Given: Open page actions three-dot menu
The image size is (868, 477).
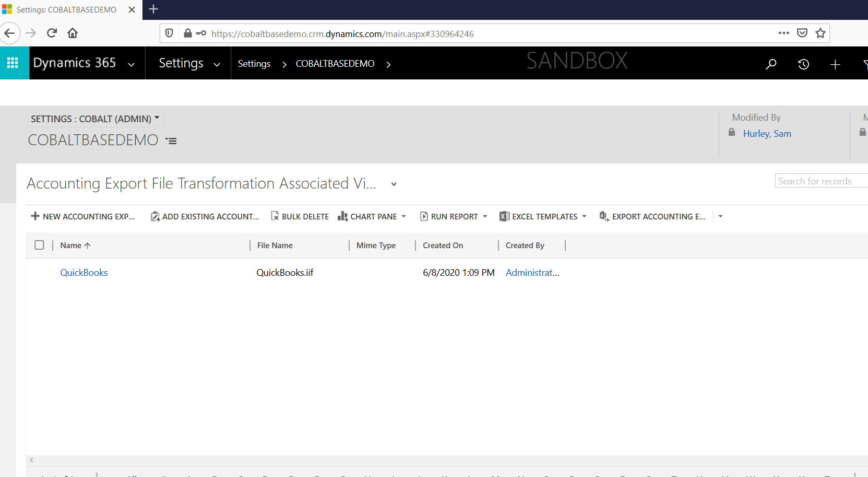Looking at the screenshot, I should 783,33.
